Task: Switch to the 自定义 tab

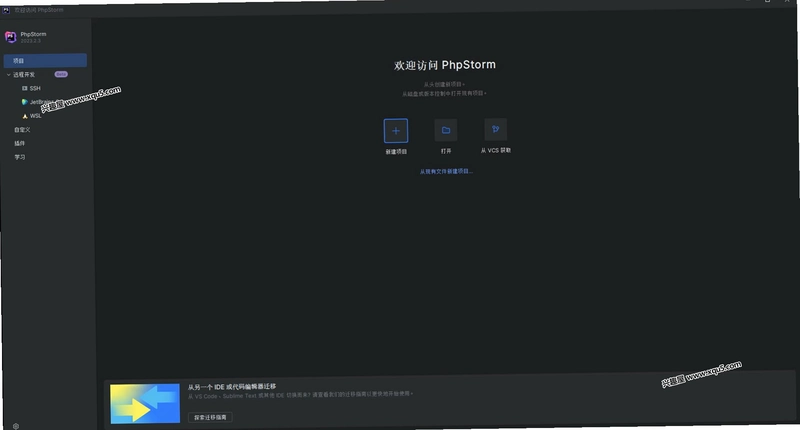Action: tap(22, 130)
